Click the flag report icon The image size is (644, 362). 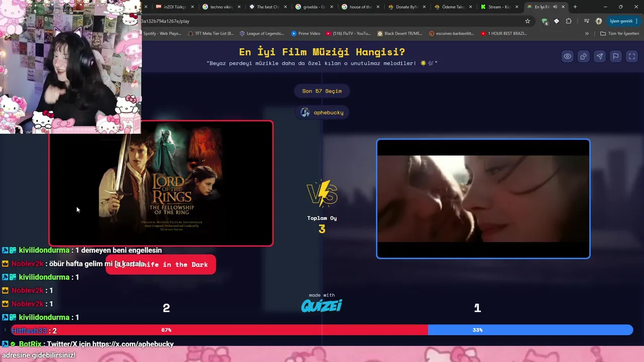[x=615, y=56]
